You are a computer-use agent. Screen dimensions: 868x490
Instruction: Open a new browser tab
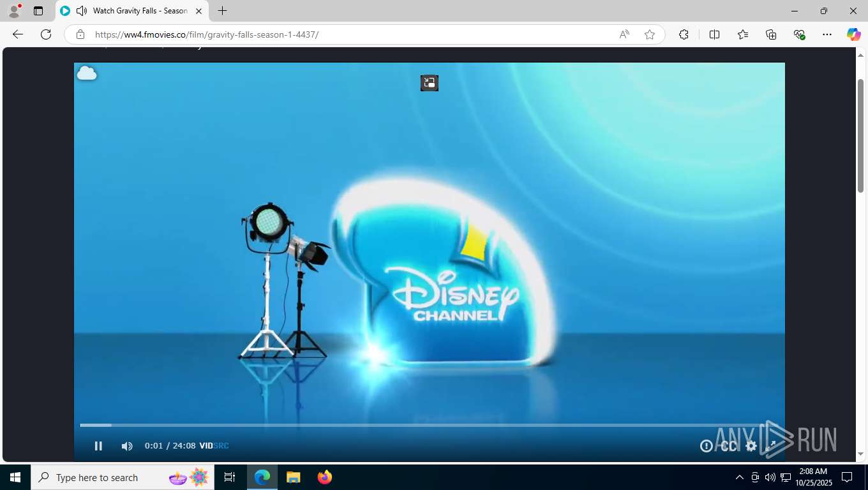tap(222, 11)
